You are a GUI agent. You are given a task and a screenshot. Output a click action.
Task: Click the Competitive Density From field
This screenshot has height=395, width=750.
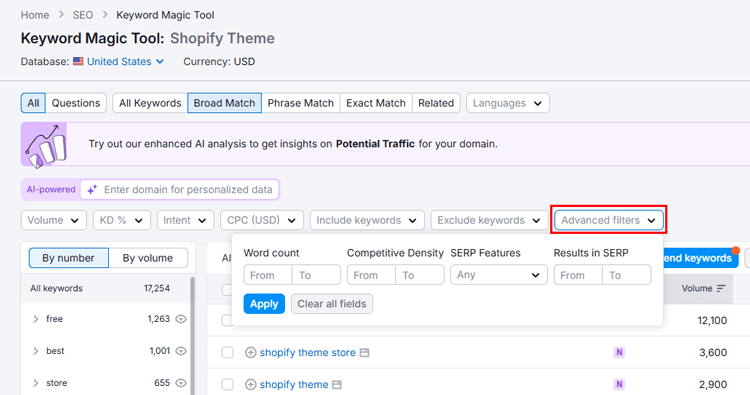[372, 275]
